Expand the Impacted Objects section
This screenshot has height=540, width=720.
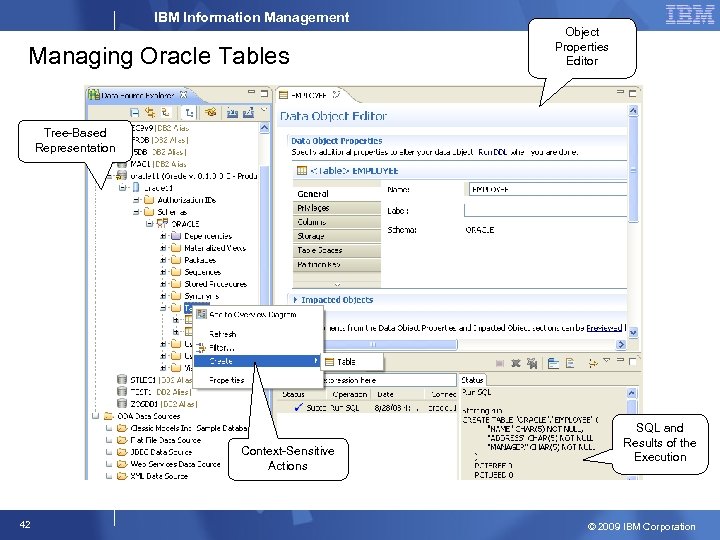pyautogui.click(x=295, y=299)
